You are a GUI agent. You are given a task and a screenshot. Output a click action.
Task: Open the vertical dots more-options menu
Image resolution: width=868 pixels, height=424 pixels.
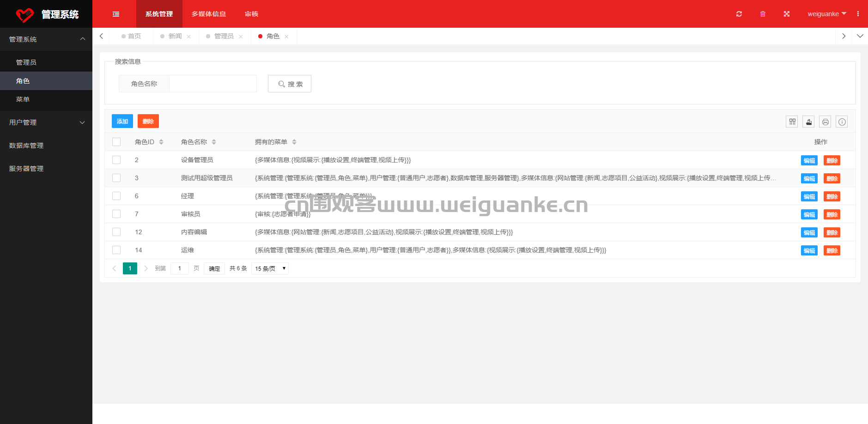pos(858,14)
